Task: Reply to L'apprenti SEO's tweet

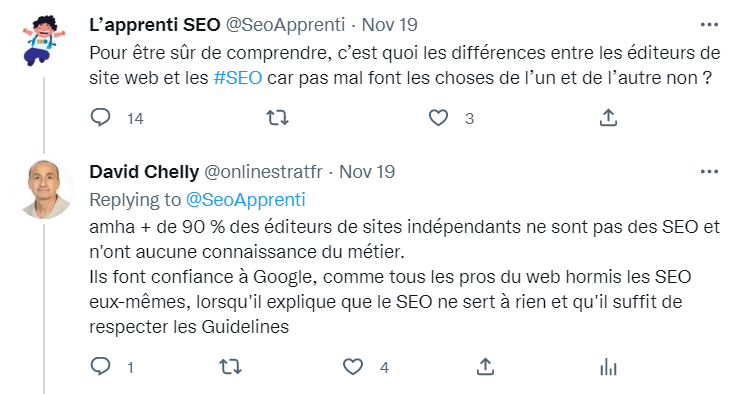Action: pos(100,118)
